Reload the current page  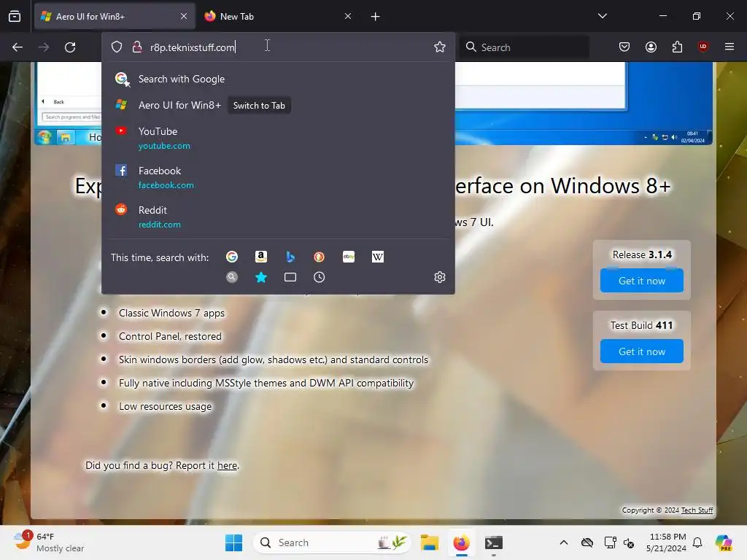70,47
